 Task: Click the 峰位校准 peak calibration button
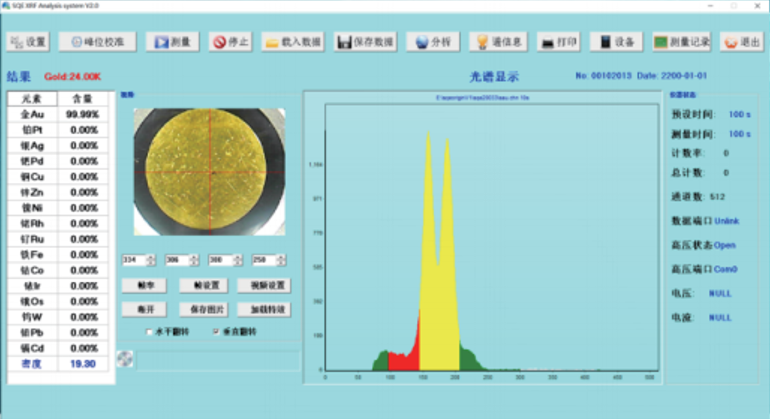tap(98, 42)
